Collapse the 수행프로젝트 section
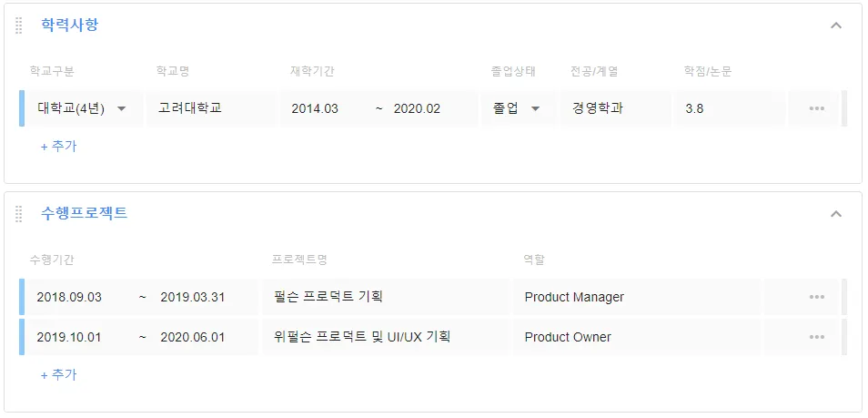Screen dimensions: 868x418 click(x=836, y=214)
